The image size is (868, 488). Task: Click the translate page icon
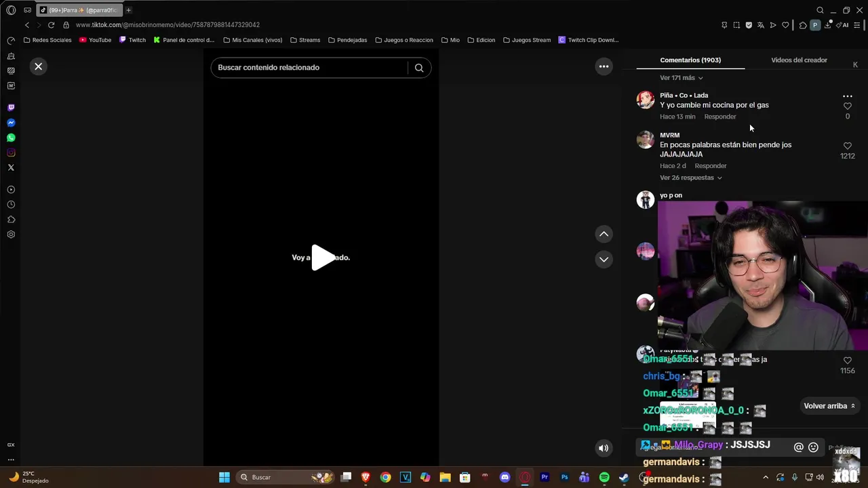[x=761, y=25]
